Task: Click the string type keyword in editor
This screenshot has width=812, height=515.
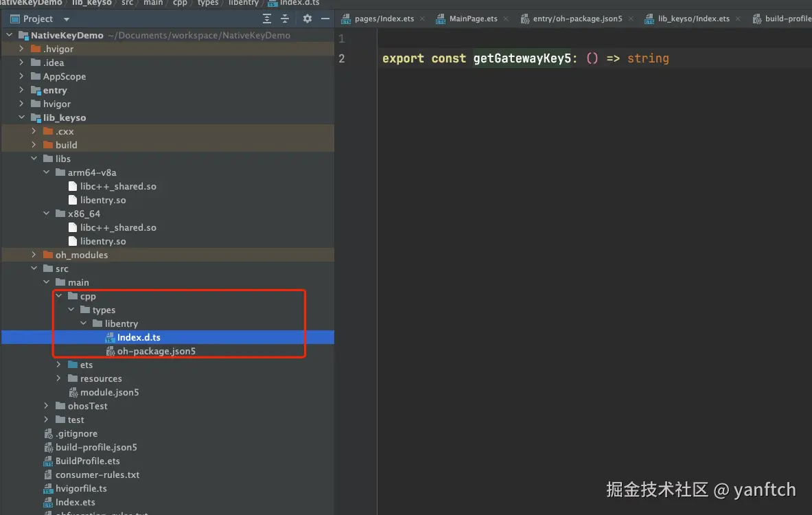Action: pos(648,58)
